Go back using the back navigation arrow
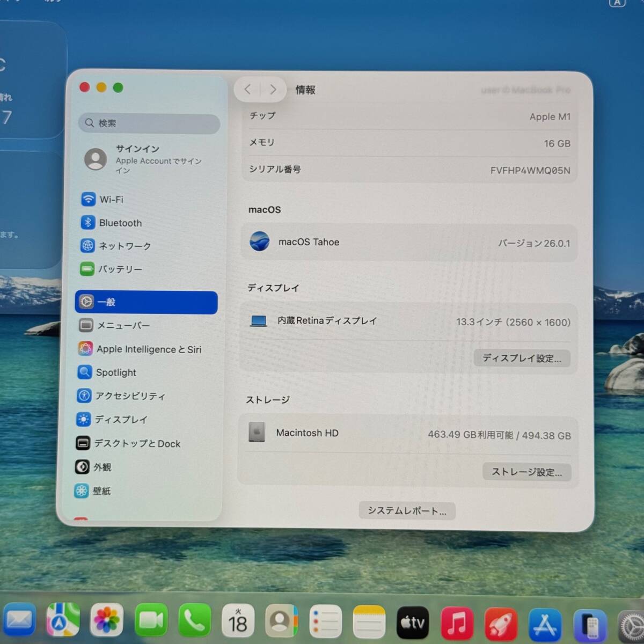Image resolution: width=644 pixels, height=644 pixels. coord(247,89)
